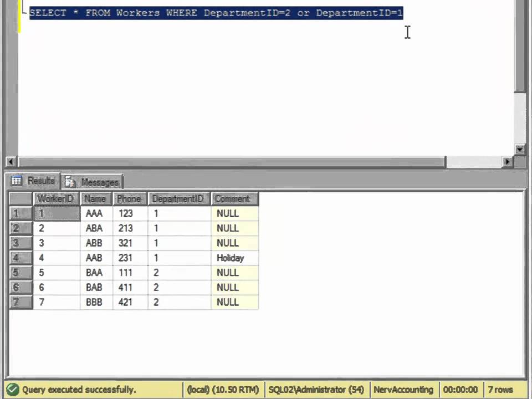Select row header 6
The width and height of the screenshot is (532, 399).
click(x=21, y=288)
